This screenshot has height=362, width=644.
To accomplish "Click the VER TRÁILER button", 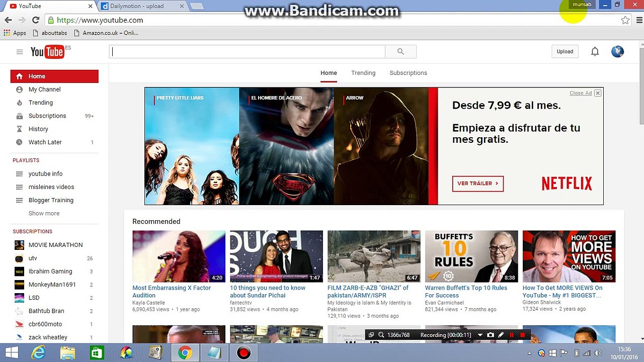I will coord(477,184).
